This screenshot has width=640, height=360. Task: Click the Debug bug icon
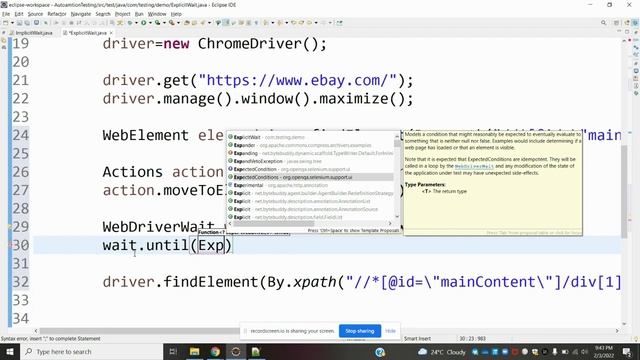[x=131, y=23]
